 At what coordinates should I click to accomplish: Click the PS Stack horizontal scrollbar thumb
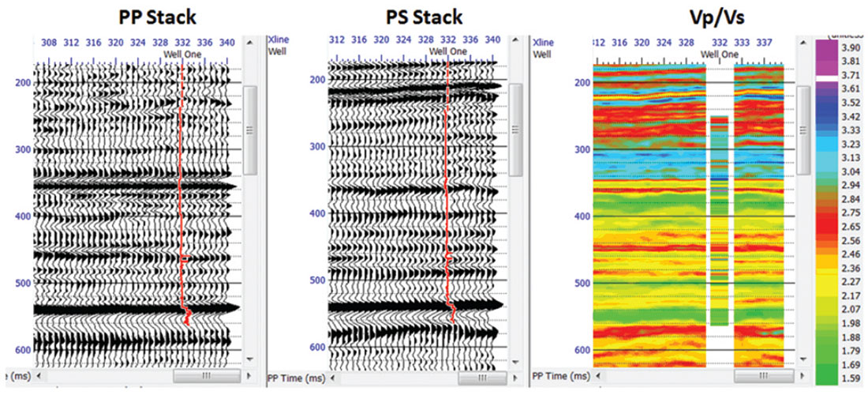[481, 378]
